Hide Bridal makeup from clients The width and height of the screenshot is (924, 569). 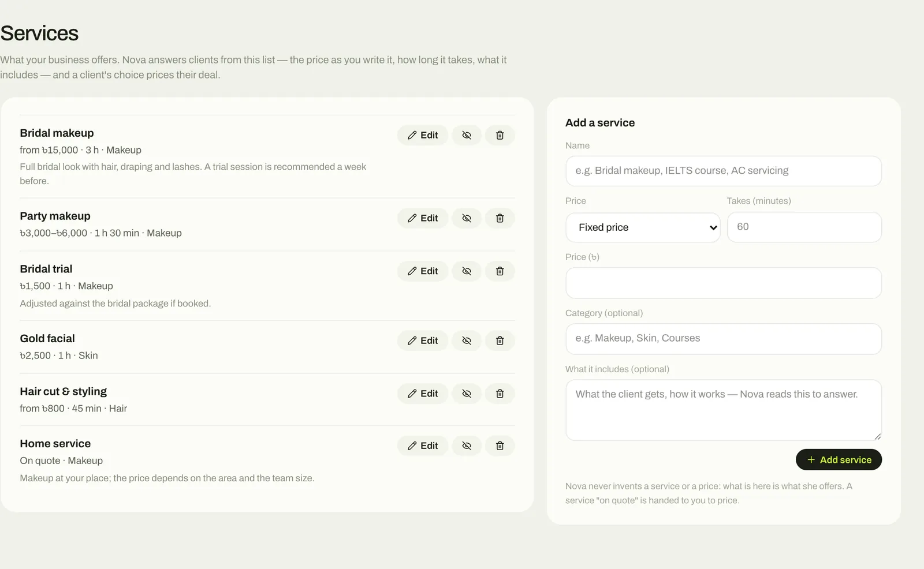(x=467, y=135)
